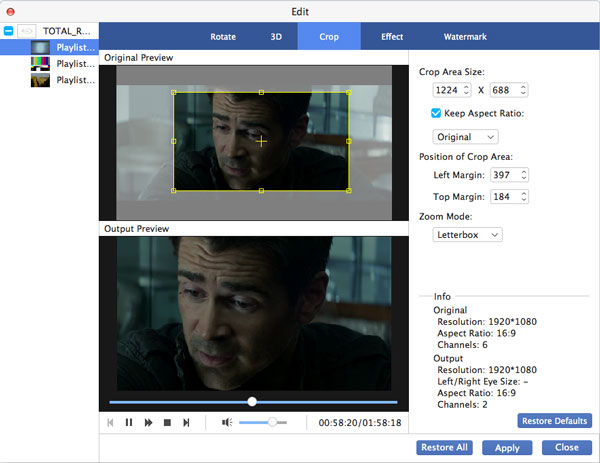
Task: Click top-middle crop handle
Action: pos(261,92)
